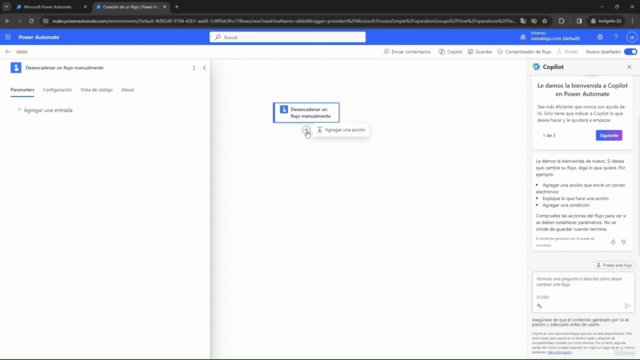Reload the page in browser
The image size is (640, 360).
tap(31, 21)
